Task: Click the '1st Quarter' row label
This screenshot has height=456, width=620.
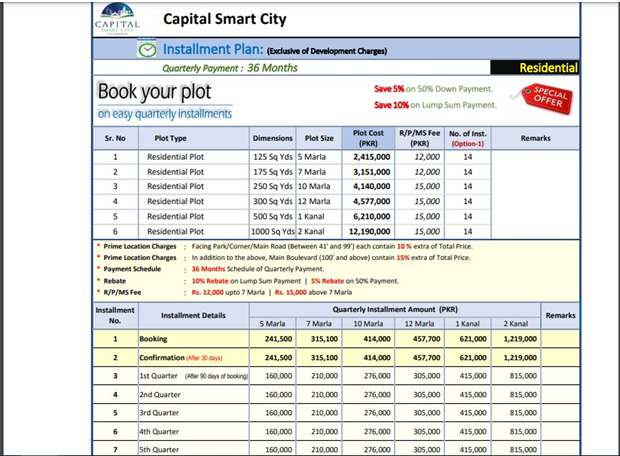Action: [x=158, y=376]
